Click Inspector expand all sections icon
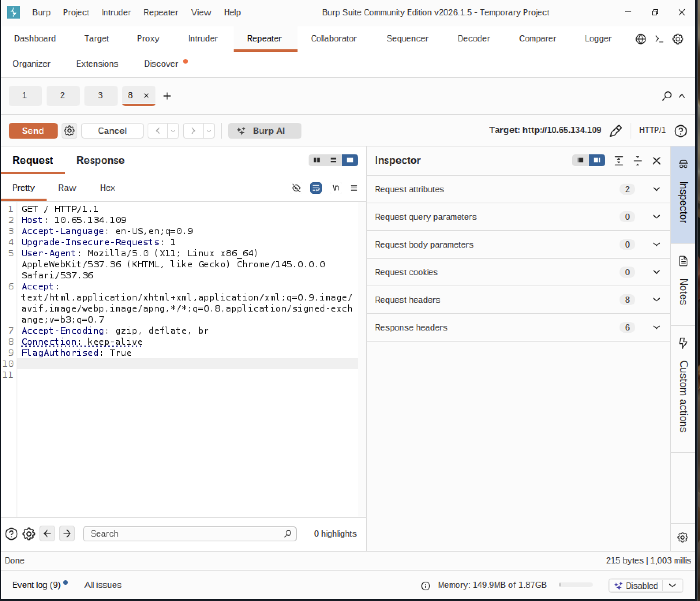 click(619, 161)
